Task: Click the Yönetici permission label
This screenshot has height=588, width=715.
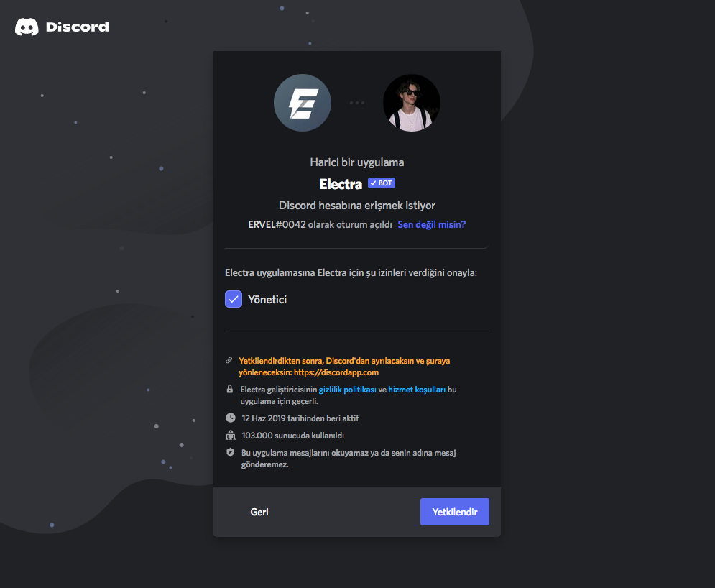Action: click(x=267, y=300)
